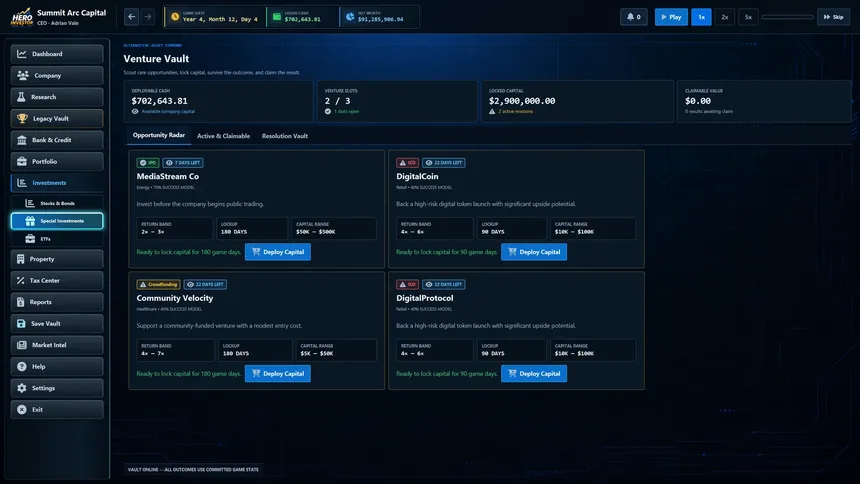This screenshot has height=484, width=860.
Task: Click DigitalProtocol's 22 Days Left badge
Action: (444, 284)
